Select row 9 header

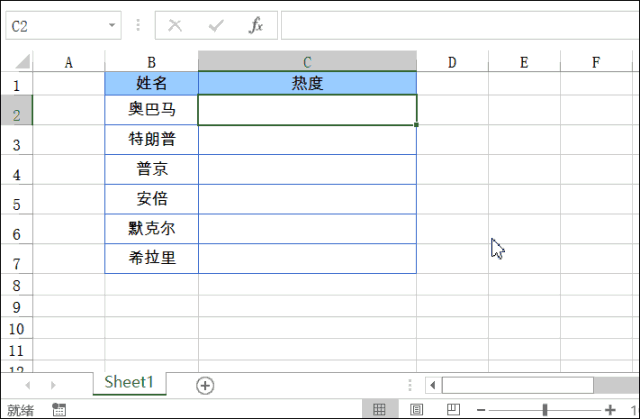16,306
